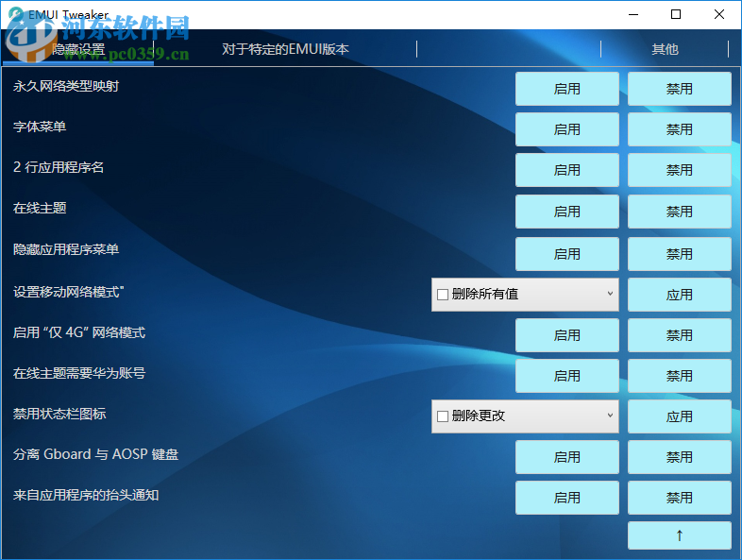Image resolution: width=742 pixels, height=560 pixels.
Task: Click the 永久网络类型映射 label
Action: (x=66, y=86)
